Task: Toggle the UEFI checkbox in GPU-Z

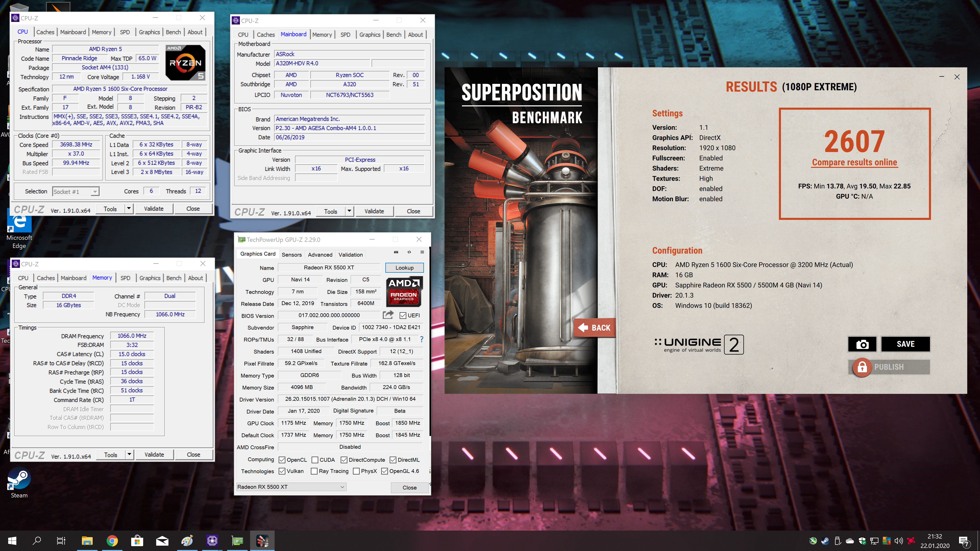Action: pos(403,315)
